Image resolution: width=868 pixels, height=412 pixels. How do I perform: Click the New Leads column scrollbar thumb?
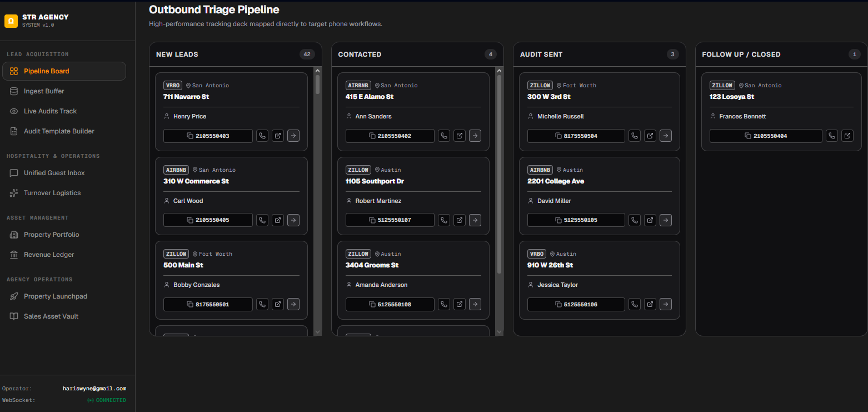pos(318,84)
